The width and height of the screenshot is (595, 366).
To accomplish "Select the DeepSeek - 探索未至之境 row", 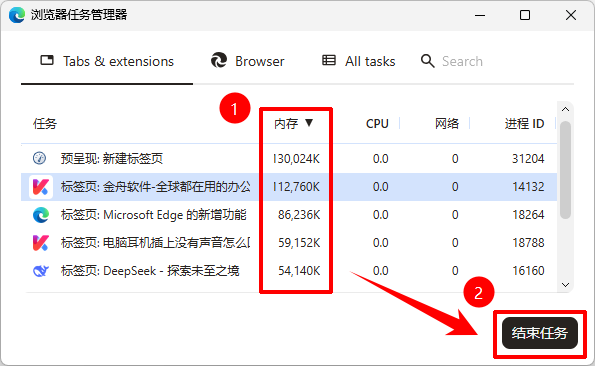I will [289, 271].
